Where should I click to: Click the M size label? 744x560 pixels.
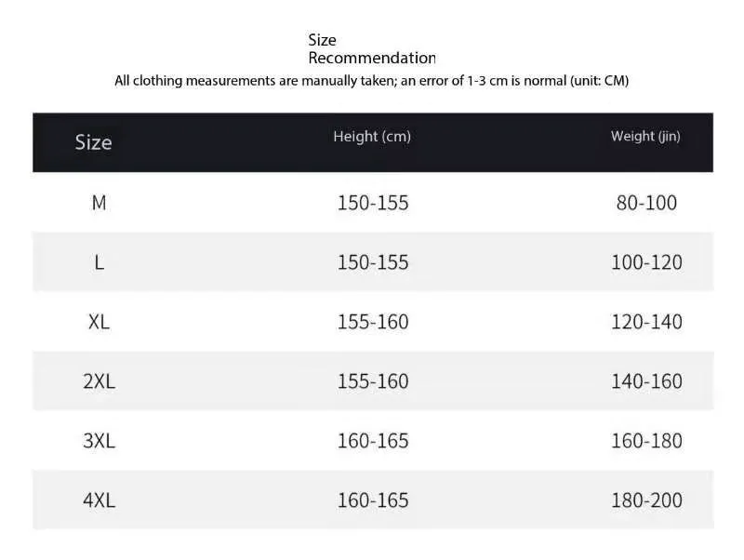[99, 203]
